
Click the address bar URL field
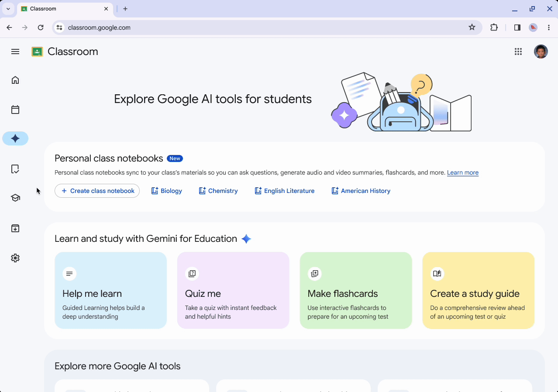pyautogui.click(x=262, y=28)
